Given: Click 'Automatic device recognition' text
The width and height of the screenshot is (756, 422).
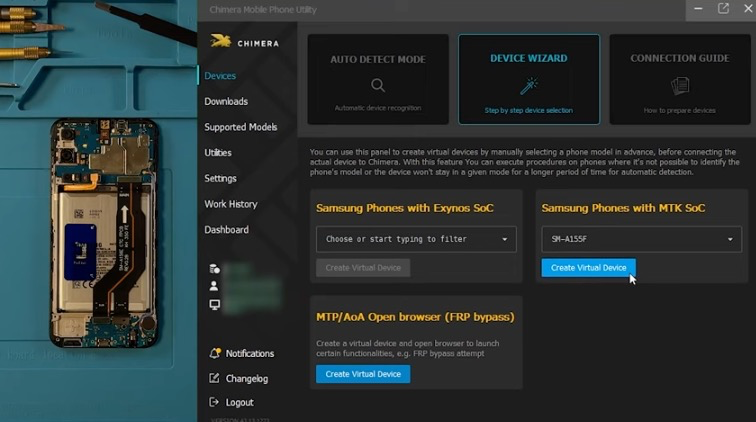Looking at the screenshot, I should click(x=378, y=108).
